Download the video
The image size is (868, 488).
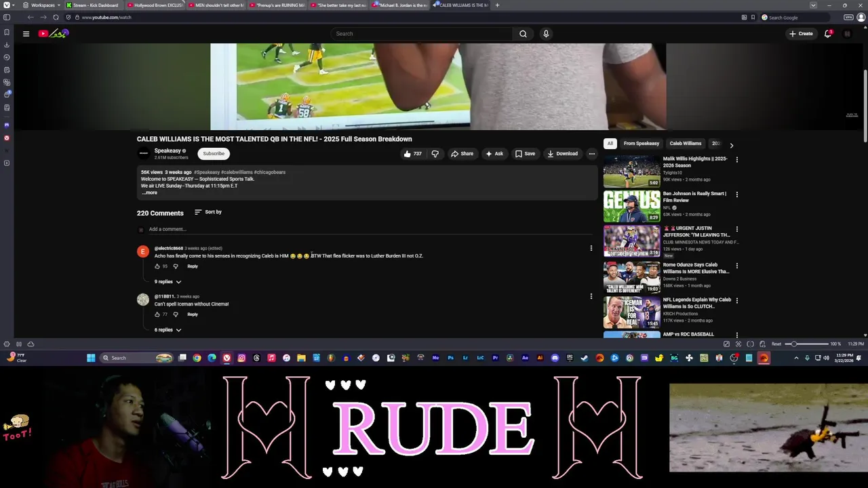(562, 154)
